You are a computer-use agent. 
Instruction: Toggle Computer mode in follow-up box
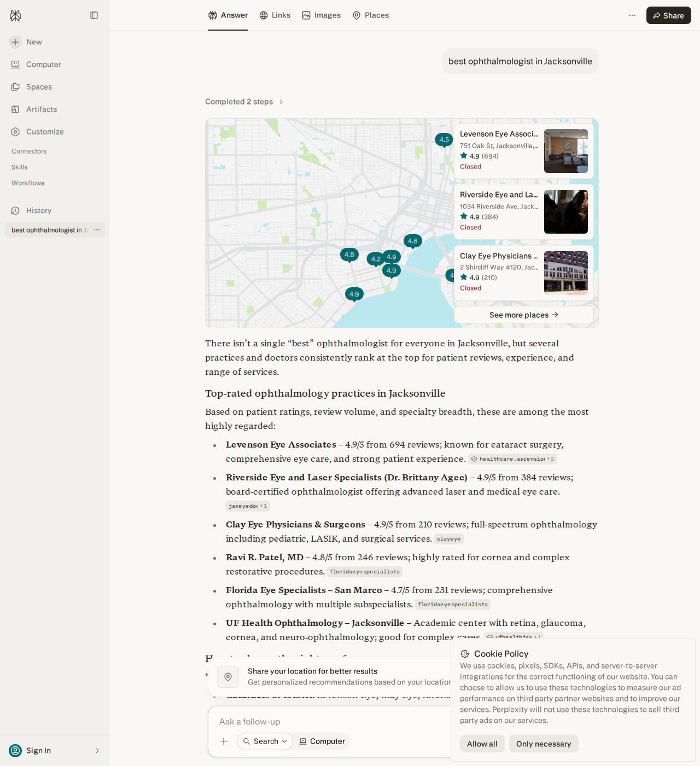coord(322,741)
